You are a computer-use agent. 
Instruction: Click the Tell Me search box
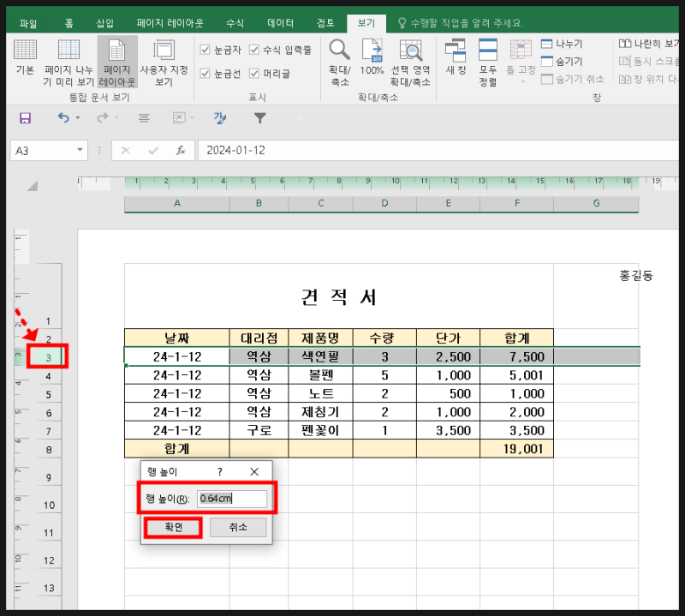click(461, 23)
